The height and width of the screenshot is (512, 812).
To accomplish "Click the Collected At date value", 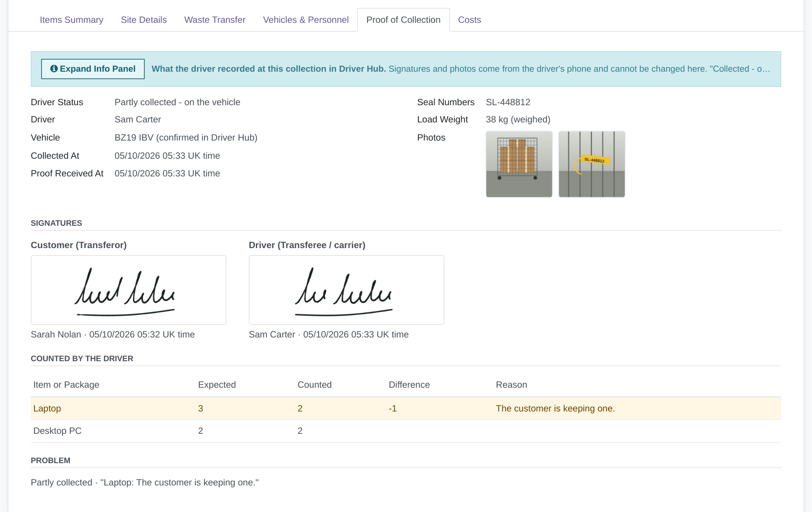I will pos(167,156).
